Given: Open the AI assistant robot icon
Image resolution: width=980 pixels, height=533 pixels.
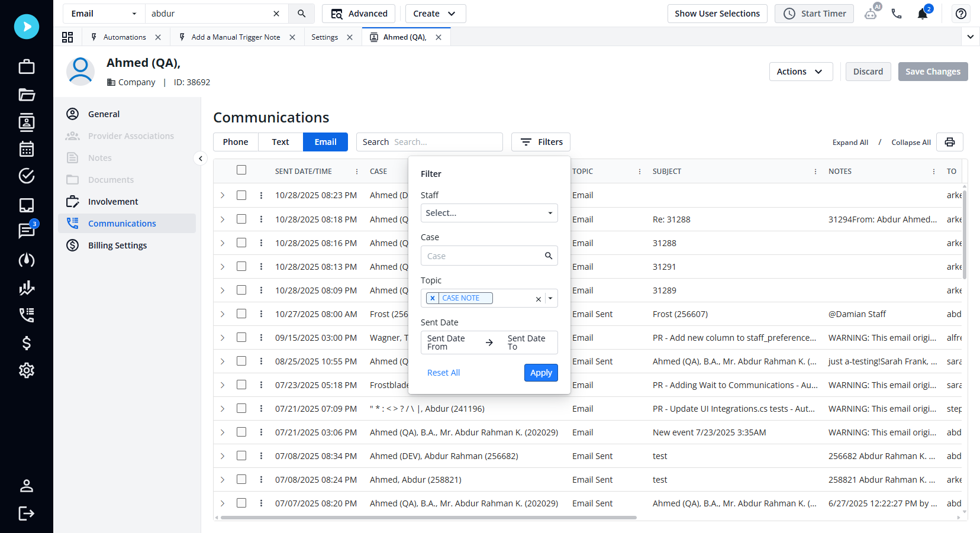Looking at the screenshot, I should [871, 13].
